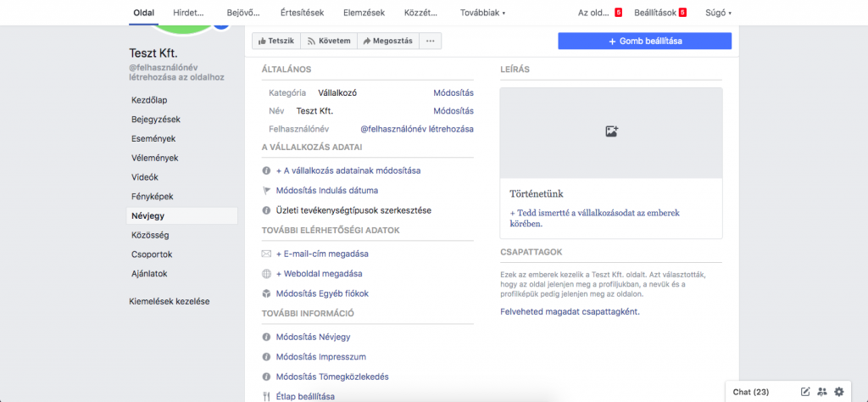This screenshot has width=868, height=402.
Task: Click Kiemelések kezelése in the sidebar
Action: pyautogui.click(x=170, y=301)
